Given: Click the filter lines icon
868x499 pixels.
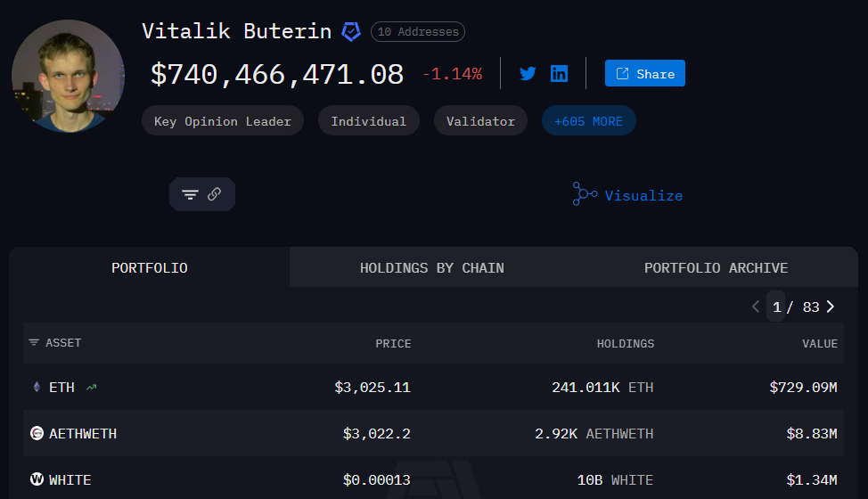Looking at the screenshot, I should [x=190, y=194].
